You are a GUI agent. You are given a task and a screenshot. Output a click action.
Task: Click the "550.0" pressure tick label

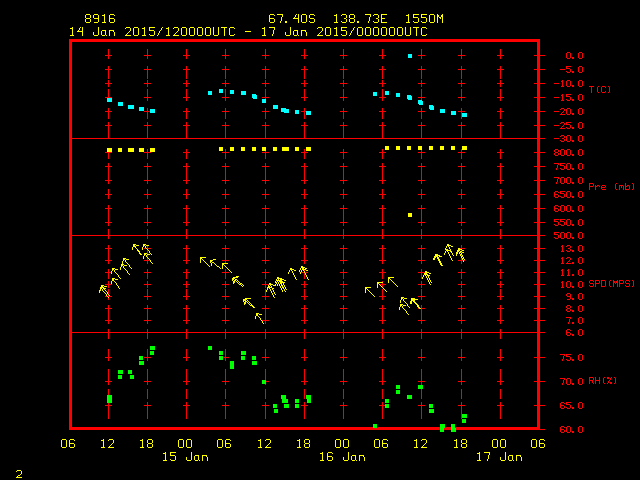(569, 223)
